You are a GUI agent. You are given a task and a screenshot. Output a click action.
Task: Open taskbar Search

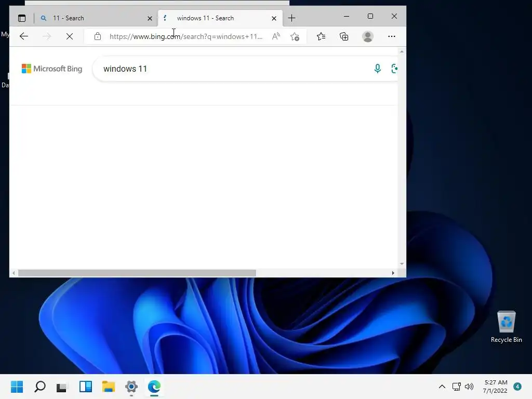click(39, 387)
